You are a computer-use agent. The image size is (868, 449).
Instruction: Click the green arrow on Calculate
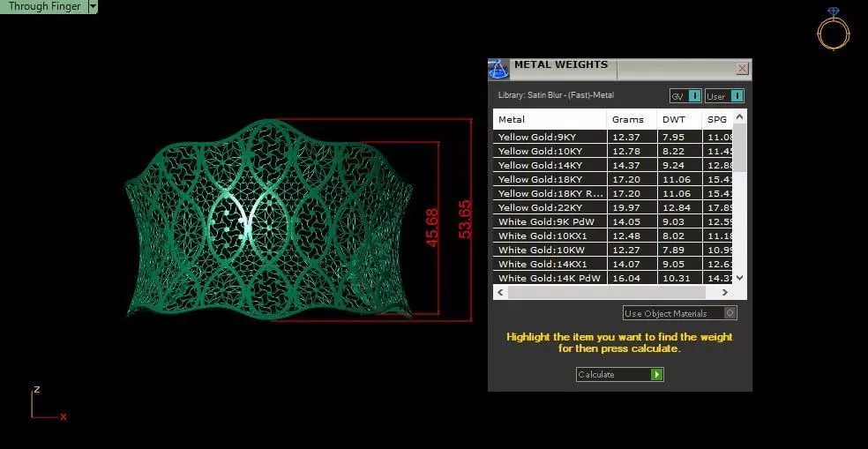[656, 375]
